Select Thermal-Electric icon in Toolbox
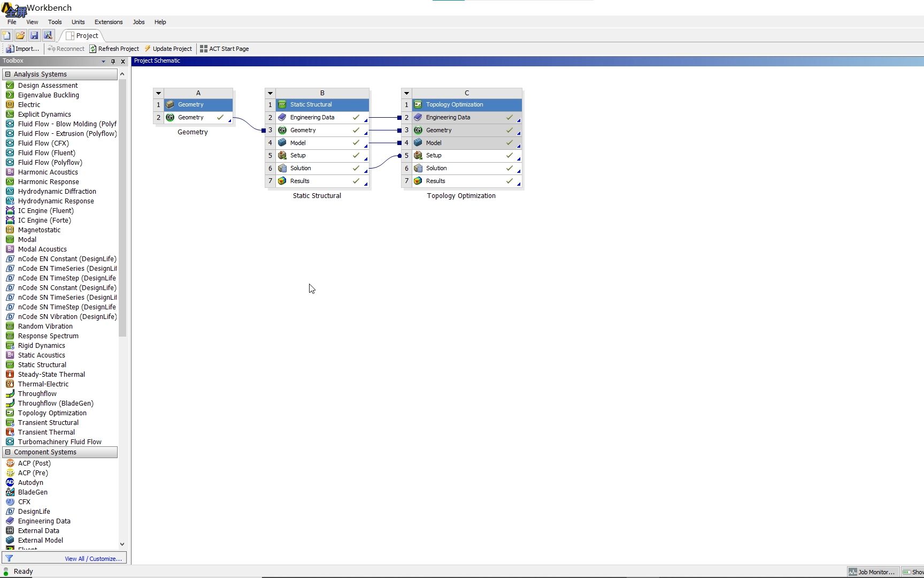This screenshot has height=578, width=924. point(10,384)
